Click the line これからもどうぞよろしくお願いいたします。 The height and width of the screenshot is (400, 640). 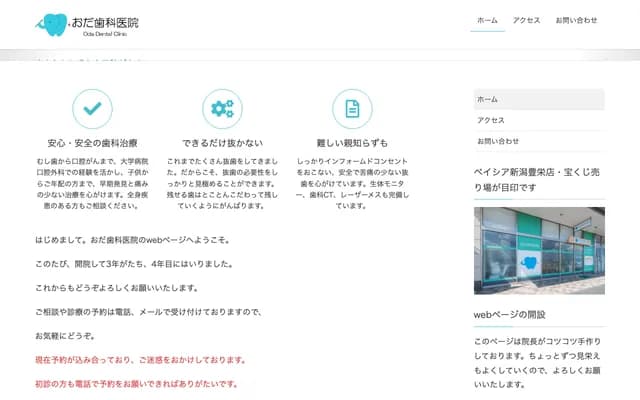pyautogui.click(x=117, y=288)
